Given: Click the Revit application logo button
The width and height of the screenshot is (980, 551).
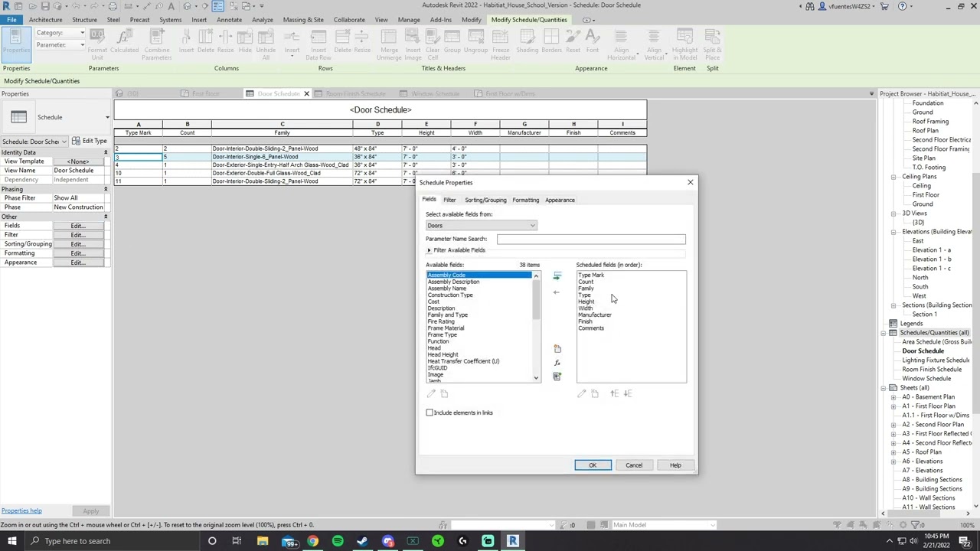Looking at the screenshot, I should click(6, 5).
